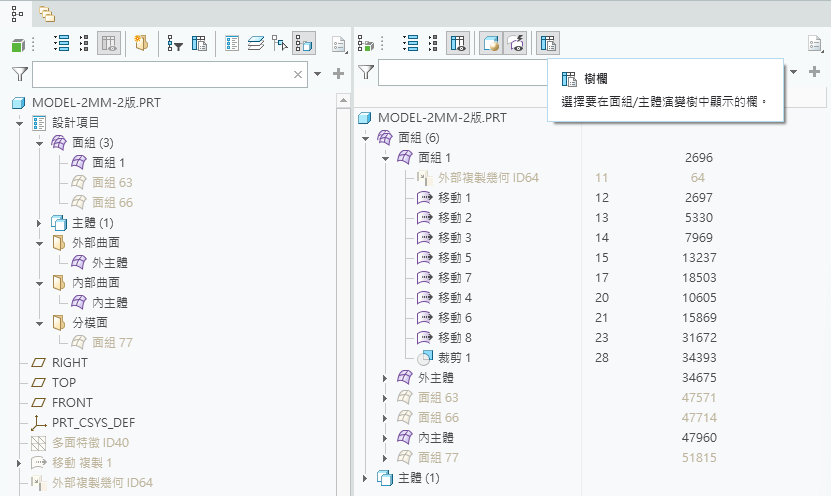Switch to the Folder Browser tab

[x=46, y=12]
